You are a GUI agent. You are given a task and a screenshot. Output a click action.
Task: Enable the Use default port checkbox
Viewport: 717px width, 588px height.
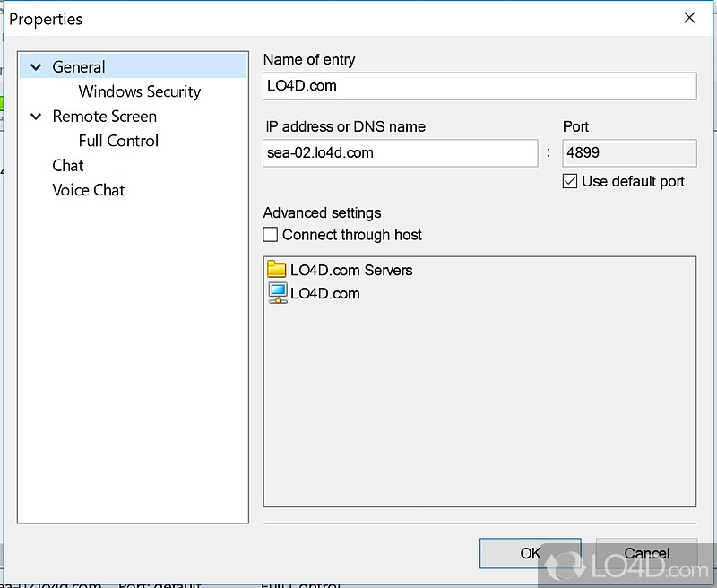[570, 182]
